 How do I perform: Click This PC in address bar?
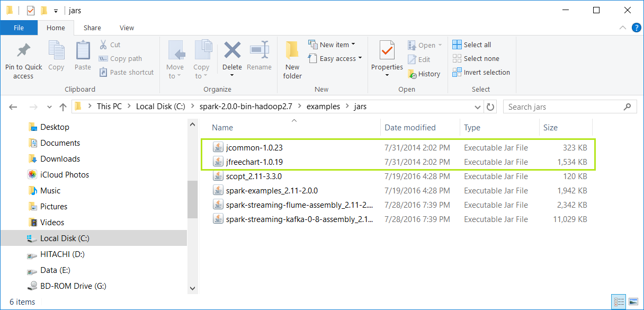(x=109, y=107)
